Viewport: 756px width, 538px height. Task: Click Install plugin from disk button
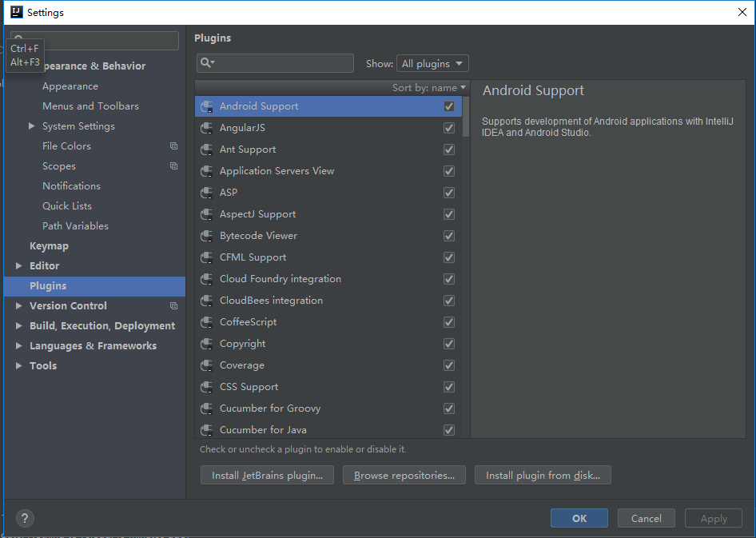[x=543, y=476]
